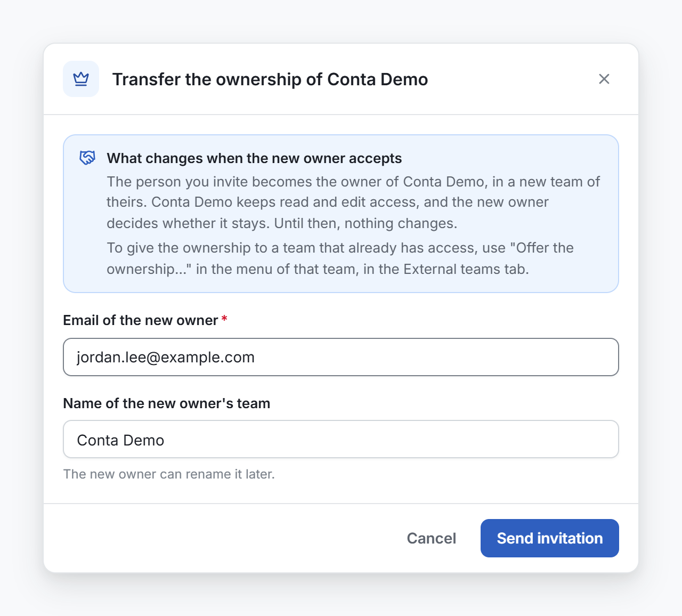Click the dialog title 'Transfer the ownership of Conta Demo'
The height and width of the screenshot is (616, 682).
point(270,79)
